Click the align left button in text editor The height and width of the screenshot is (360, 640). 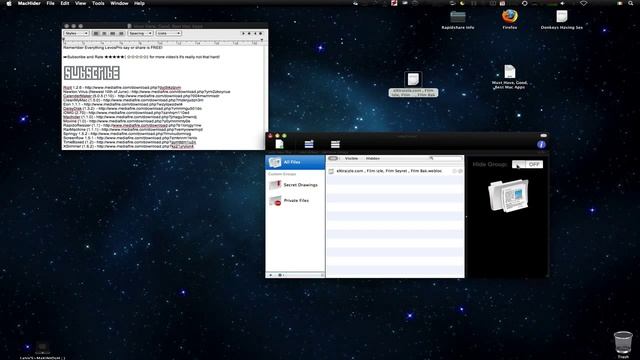point(96,33)
